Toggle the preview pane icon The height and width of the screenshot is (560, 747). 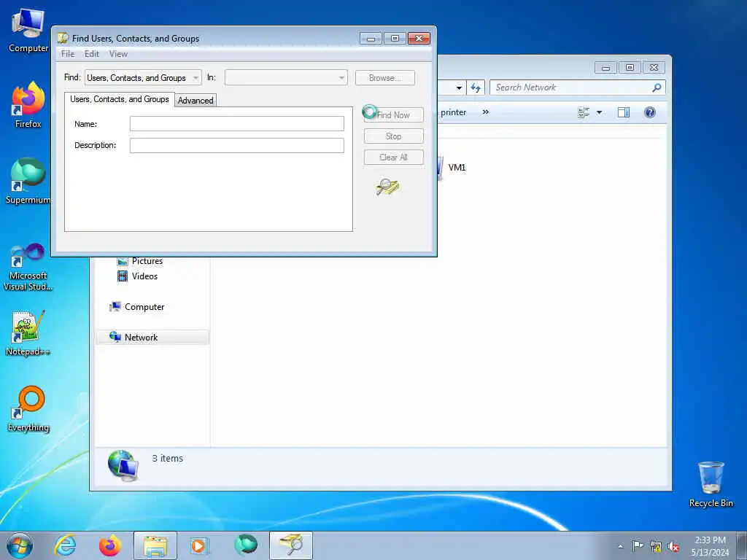click(x=624, y=112)
